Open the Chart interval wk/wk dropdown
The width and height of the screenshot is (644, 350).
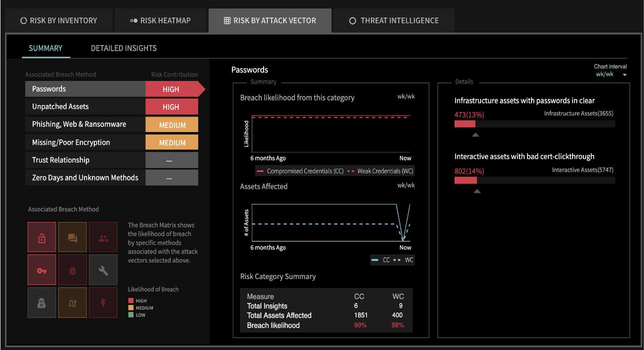(611, 75)
